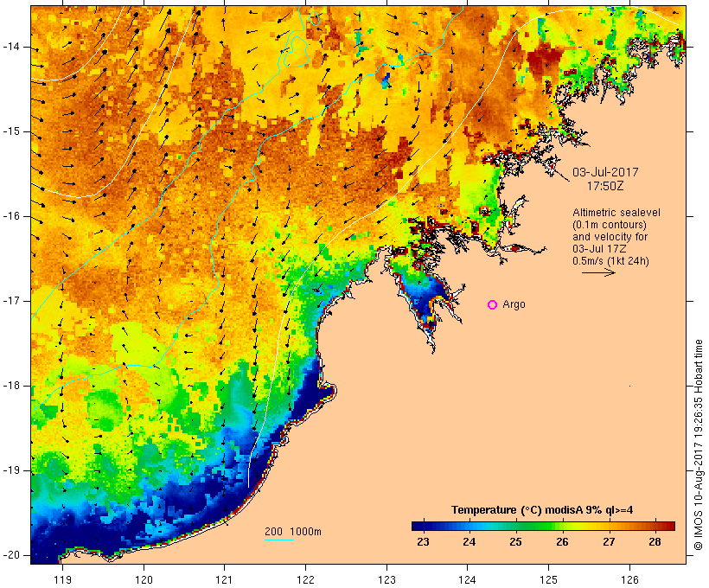Viewport: 709px width, 588px height.
Task: Click the longitude axis label '126'
Action: tap(629, 579)
